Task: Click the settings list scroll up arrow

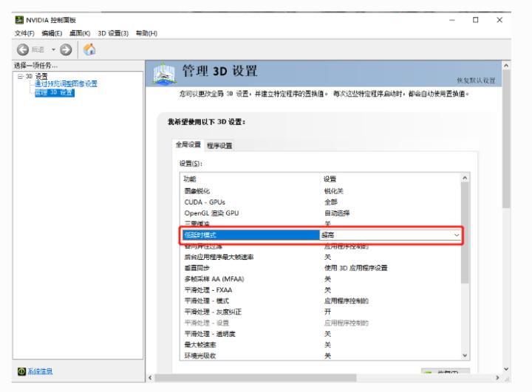Action: pyautogui.click(x=465, y=178)
